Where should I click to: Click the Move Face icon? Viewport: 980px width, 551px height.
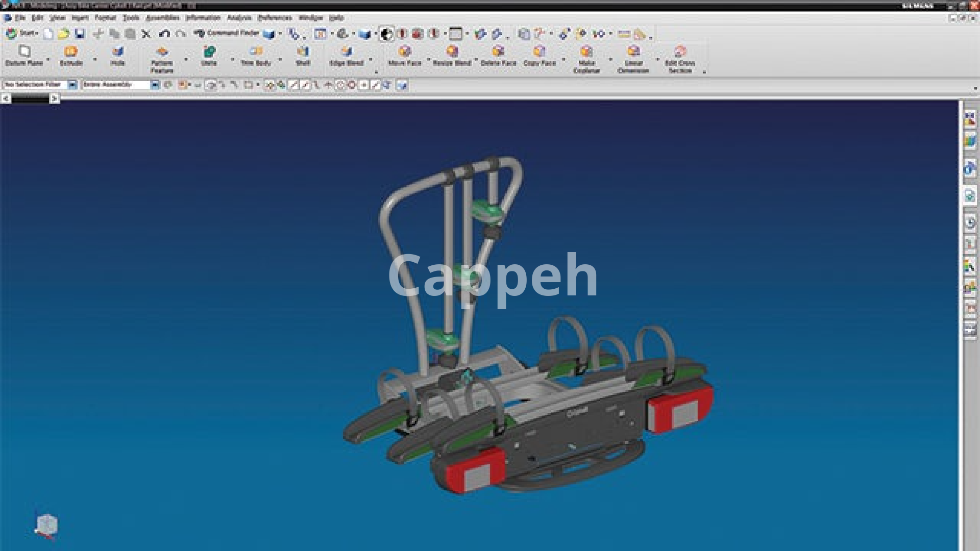405,52
